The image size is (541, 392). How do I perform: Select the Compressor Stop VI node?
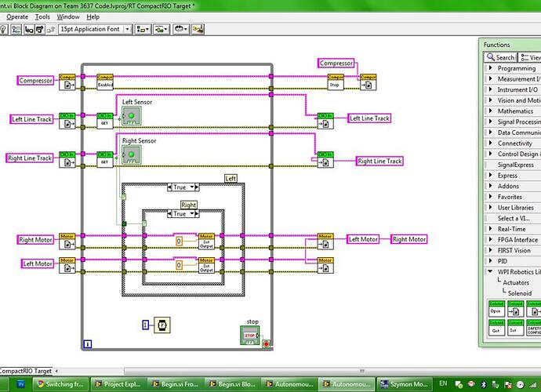pos(335,82)
